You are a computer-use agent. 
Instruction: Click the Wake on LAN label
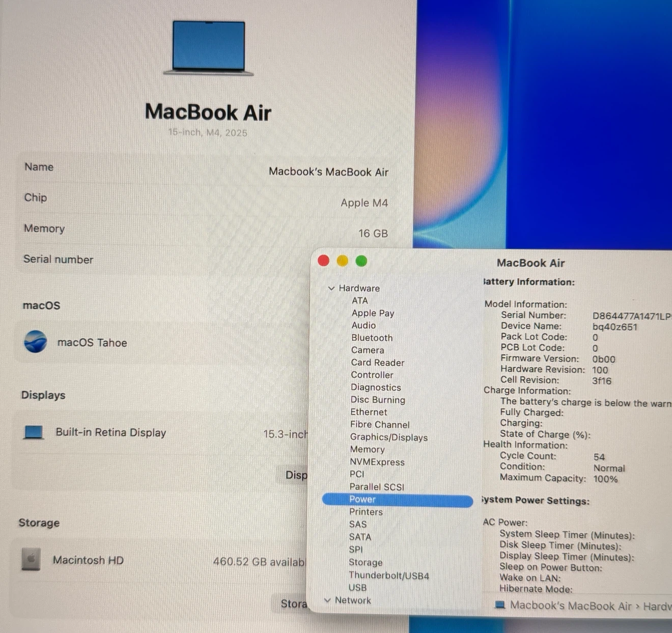click(530, 578)
